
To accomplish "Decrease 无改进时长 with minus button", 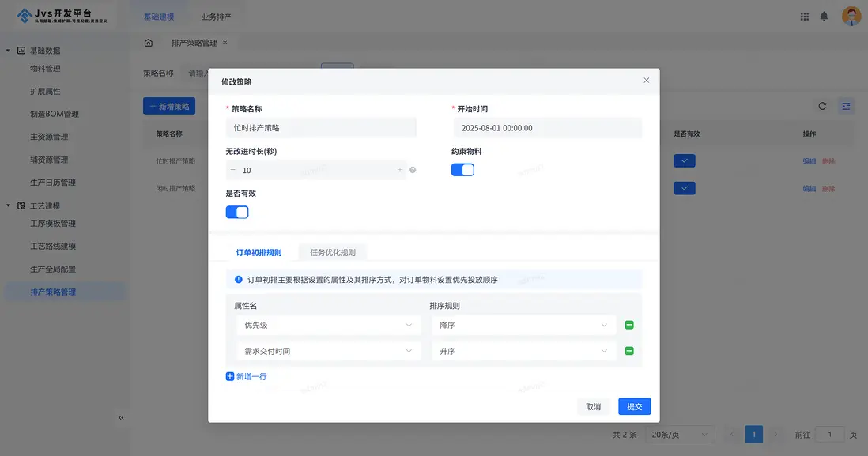I will click(233, 170).
